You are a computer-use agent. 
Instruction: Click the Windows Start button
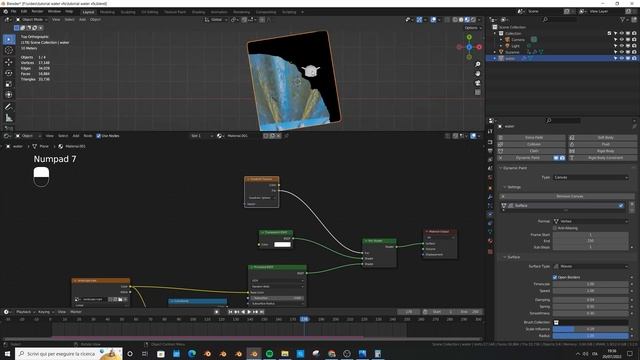[7, 353]
